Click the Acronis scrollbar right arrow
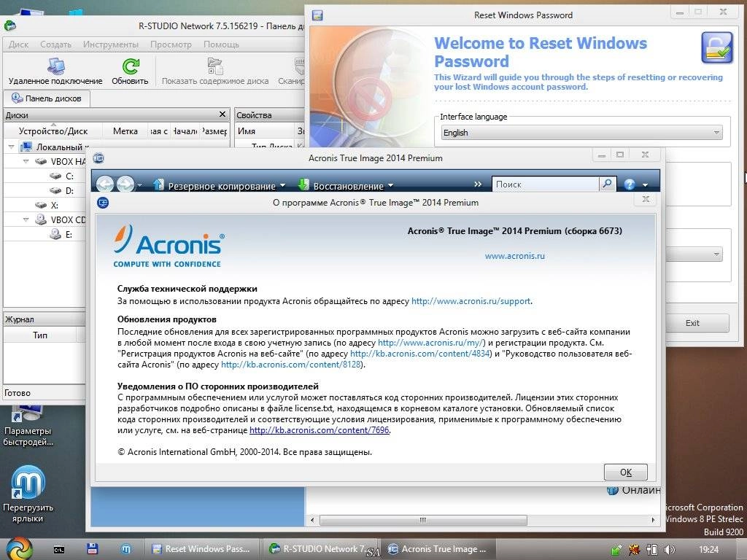The height and width of the screenshot is (560, 747). point(653,520)
